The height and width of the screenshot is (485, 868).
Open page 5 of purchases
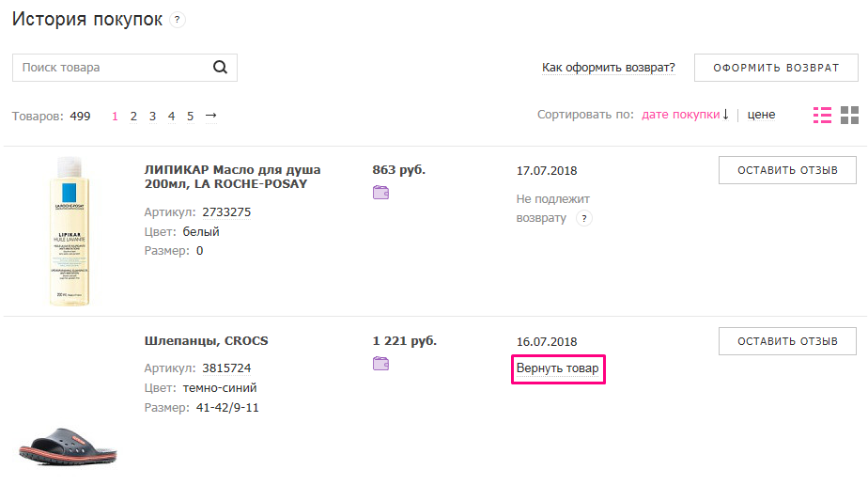click(x=190, y=117)
